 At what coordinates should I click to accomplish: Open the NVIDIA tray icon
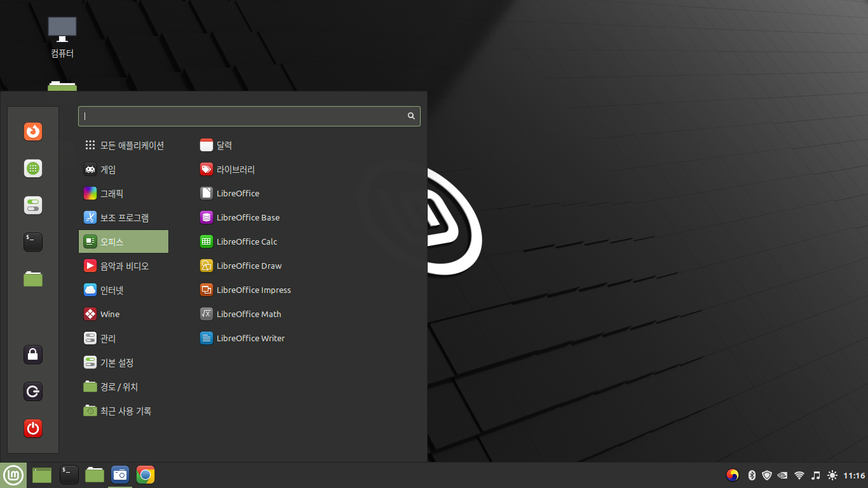783,475
